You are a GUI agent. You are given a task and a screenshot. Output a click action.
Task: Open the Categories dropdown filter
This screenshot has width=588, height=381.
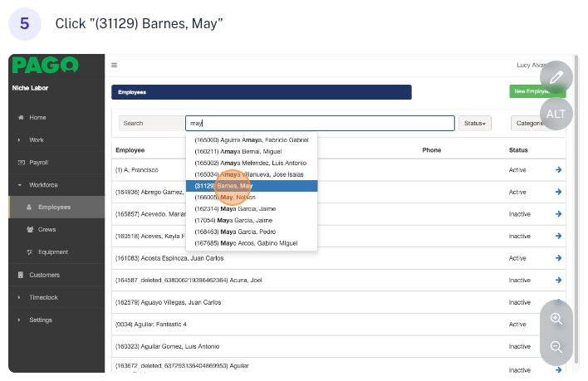[x=528, y=123]
